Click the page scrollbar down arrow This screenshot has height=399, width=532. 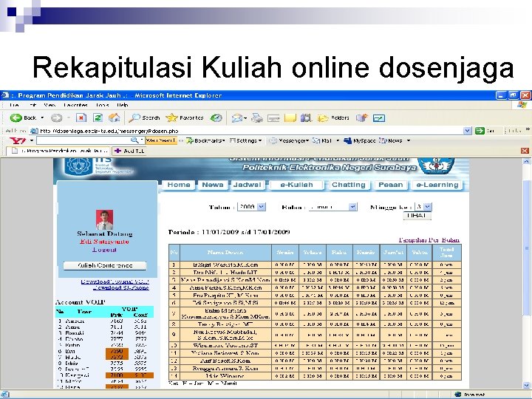(527, 385)
